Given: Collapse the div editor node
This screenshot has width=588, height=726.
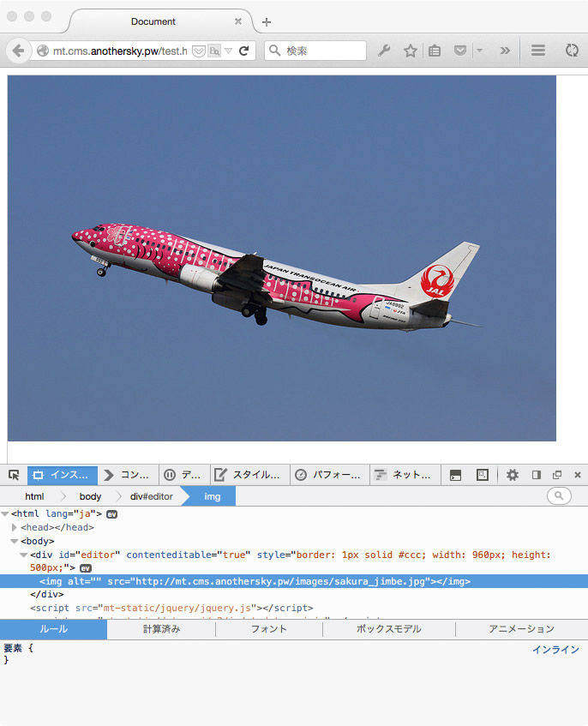Looking at the screenshot, I should (x=24, y=555).
